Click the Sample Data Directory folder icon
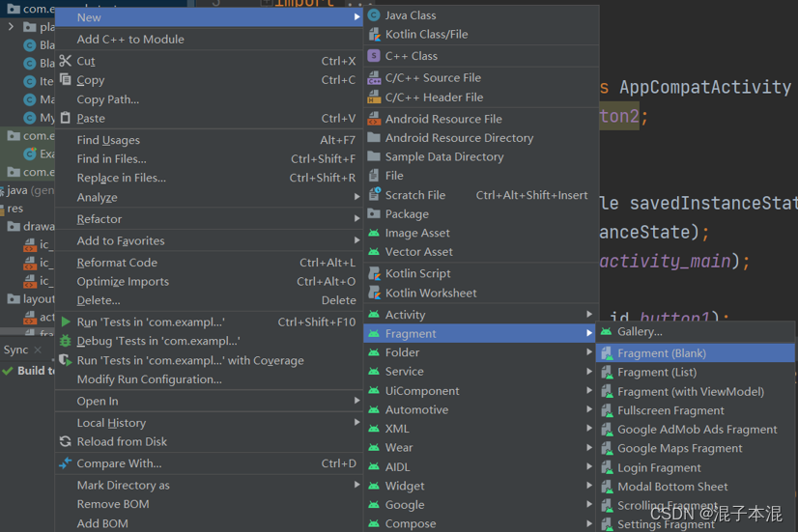 [x=374, y=156]
